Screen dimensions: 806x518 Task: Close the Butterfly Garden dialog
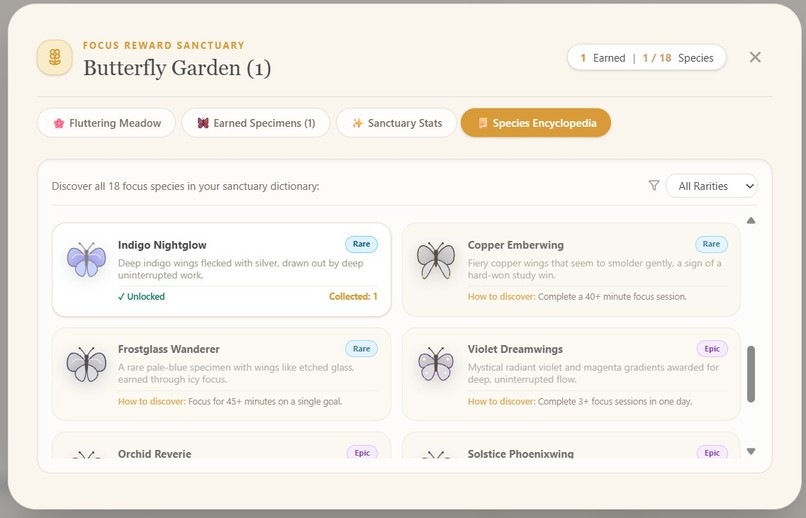755,57
